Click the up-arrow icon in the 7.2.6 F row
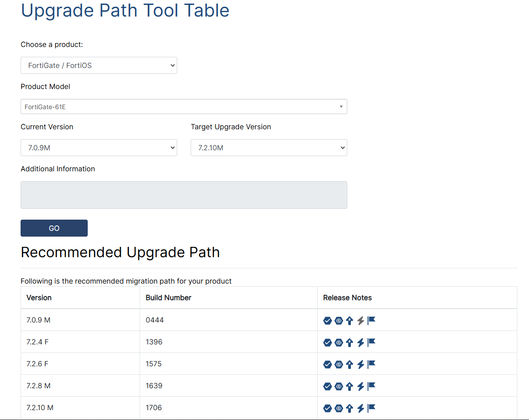 click(350, 365)
